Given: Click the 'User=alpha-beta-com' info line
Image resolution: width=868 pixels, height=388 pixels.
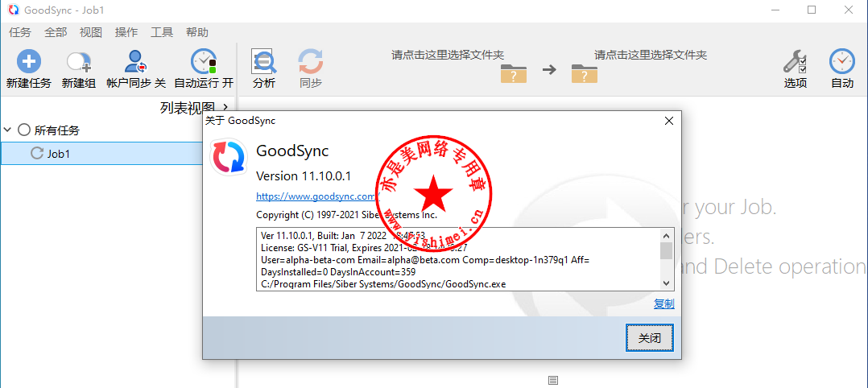Looking at the screenshot, I should [425, 259].
